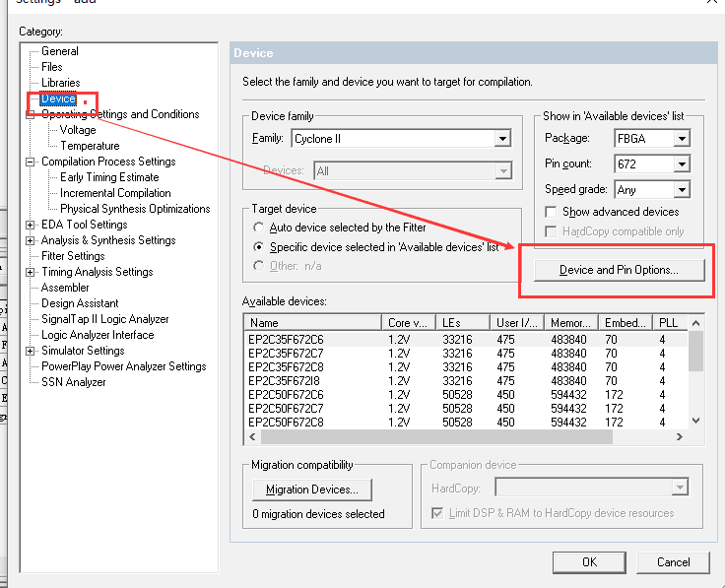
Task: Click Device and Pin Options button
Action: pyautogui.click(x=620, y=270)
